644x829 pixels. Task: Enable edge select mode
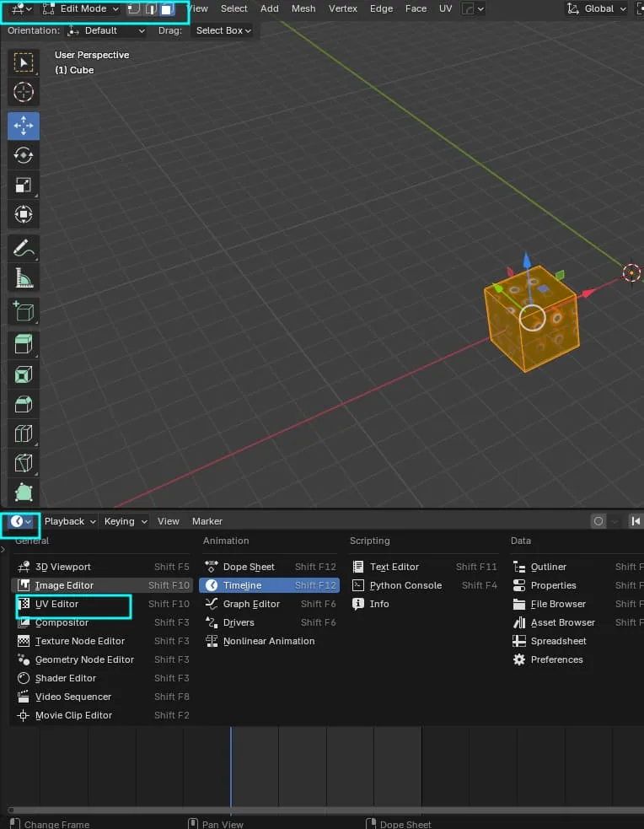point(151,9)
